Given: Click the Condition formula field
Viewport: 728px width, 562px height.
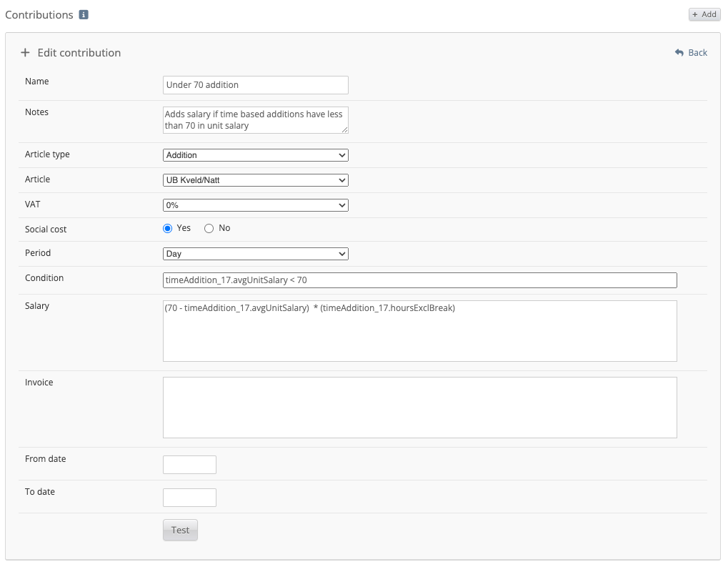Looking at the screenshot, I should pos(419,280).
